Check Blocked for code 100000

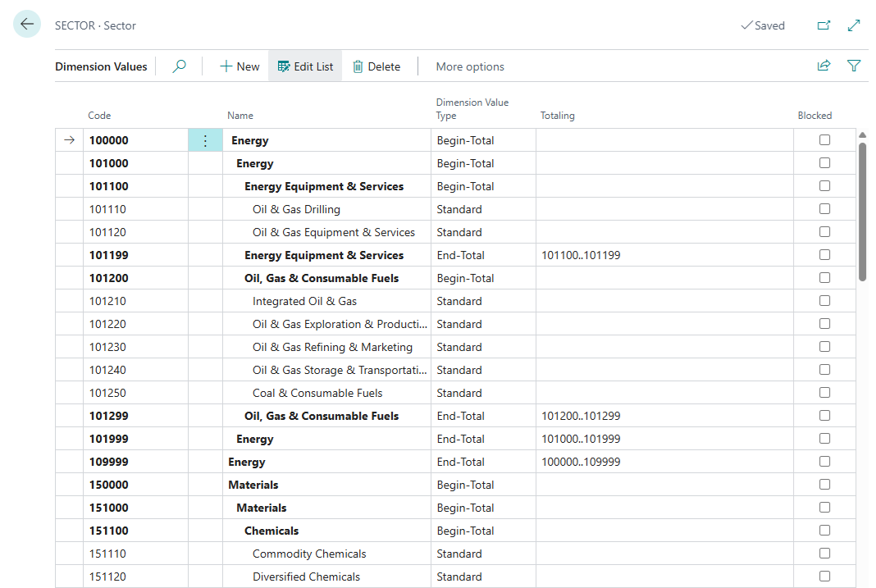(x=824, y=140)
